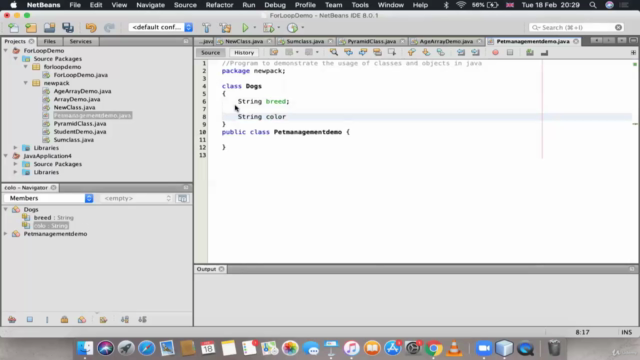
Task: Click the Uncomment code icon in editor toolbar
Action: pos(544,52)
